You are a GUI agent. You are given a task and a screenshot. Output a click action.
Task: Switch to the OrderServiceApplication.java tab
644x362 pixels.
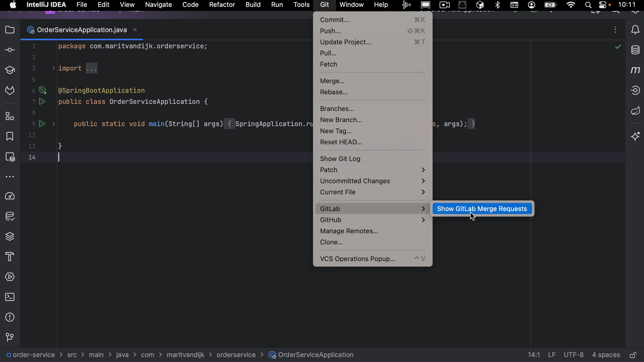81,30
